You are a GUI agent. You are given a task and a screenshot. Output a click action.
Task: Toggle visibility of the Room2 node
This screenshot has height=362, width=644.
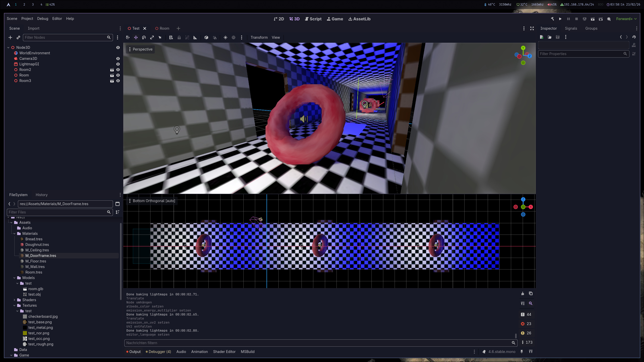pos(118,70)
